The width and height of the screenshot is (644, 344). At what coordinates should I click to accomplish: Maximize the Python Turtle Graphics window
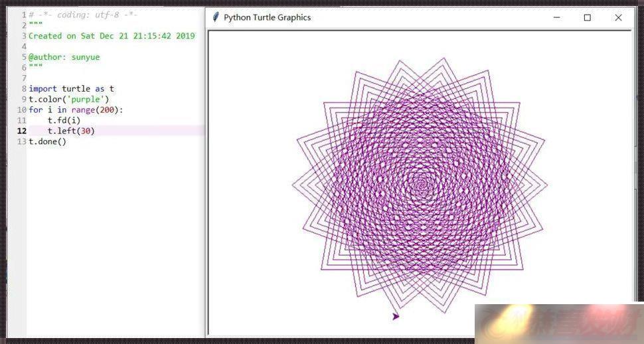(588, 18)
